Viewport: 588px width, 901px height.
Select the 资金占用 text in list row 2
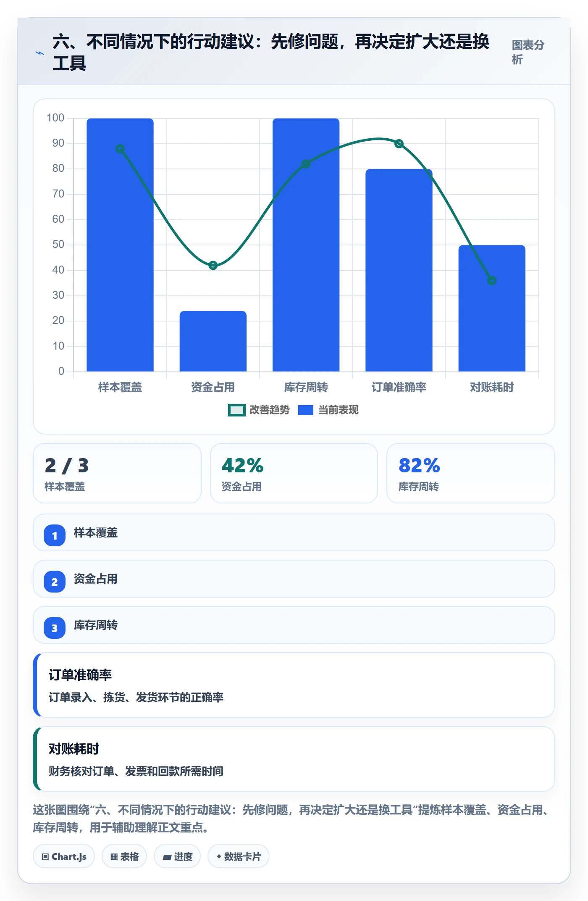pos(96,579)
